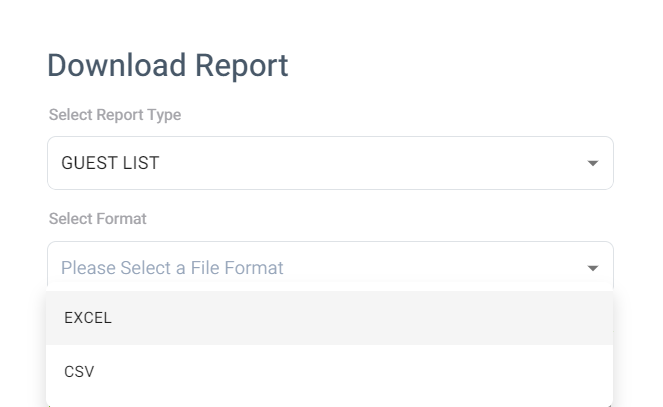Click the GUEST LIST selected value text
Image resolution: width=663 pixels, height=407 pixels.
[x=110, y=163]
